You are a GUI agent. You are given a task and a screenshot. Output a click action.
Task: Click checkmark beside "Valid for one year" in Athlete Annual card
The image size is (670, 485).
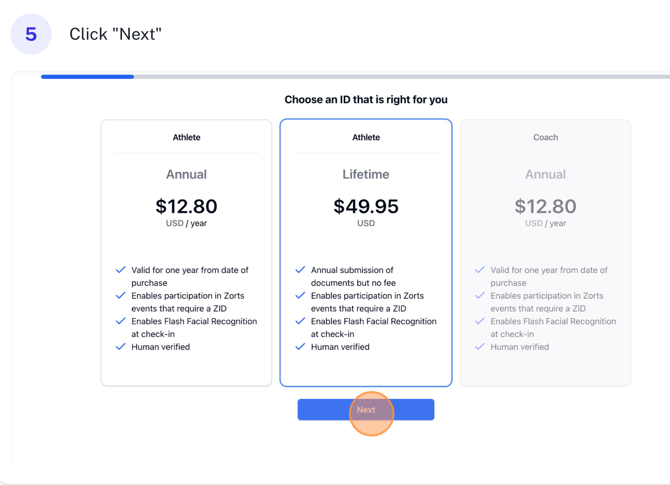[x=121, y=270]
